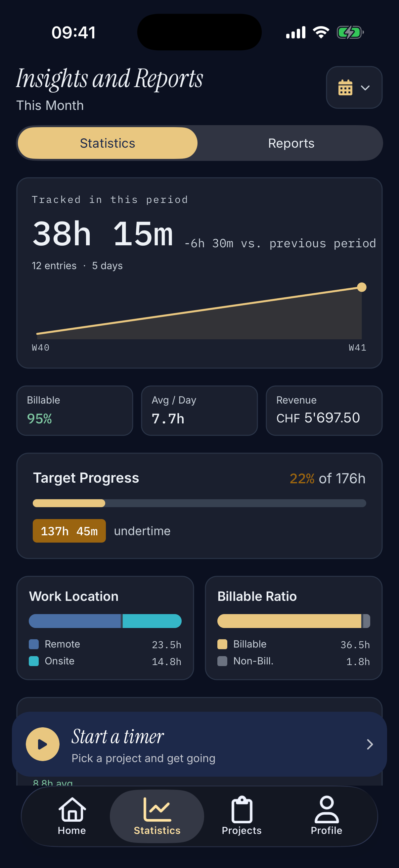Tap the Non-Bill. 1.8h value
399x868 pixels.
tap(358, 662)
